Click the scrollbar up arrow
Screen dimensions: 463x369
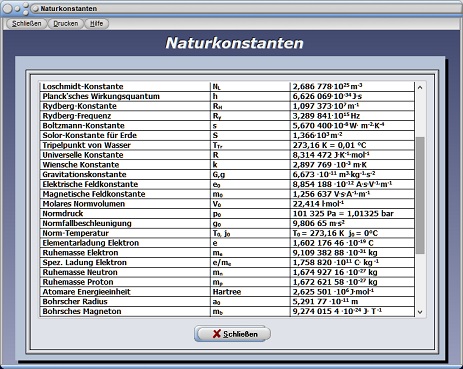[x=420, y=88]
